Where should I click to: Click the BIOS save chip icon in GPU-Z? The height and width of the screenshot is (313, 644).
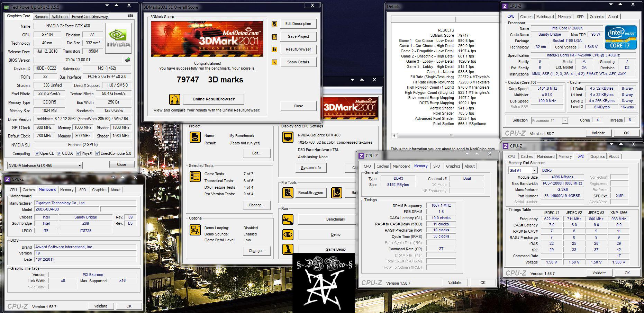(x=128, y=60)
